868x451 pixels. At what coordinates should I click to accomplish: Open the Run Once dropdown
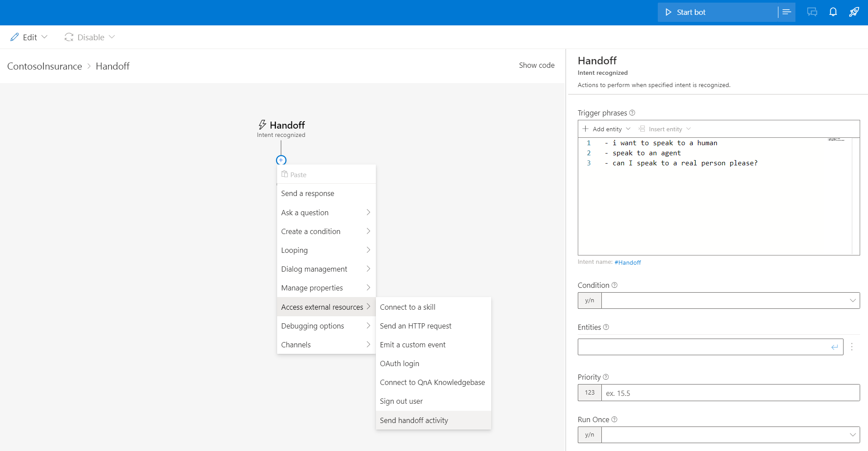pyautogui.click(x=853, y=435)
